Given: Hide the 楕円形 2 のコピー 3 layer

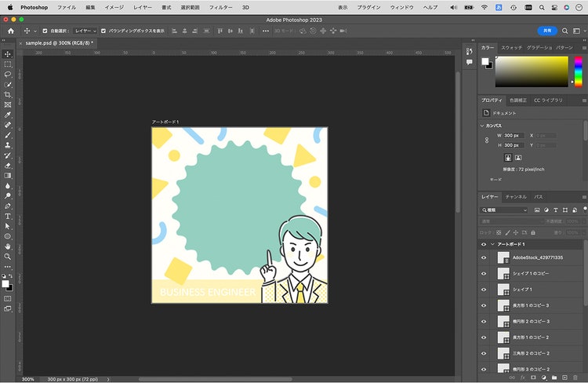Looking at the screenshot, I should click(484, 322).
